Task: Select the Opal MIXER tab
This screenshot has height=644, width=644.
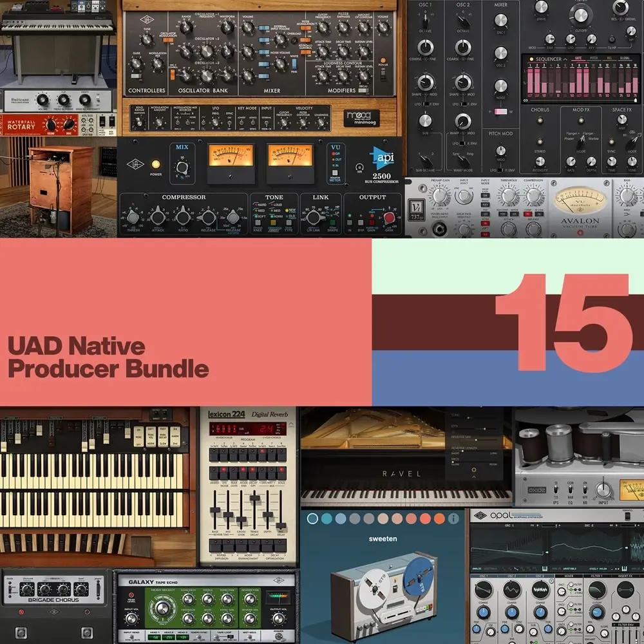Action: [569, 576]
